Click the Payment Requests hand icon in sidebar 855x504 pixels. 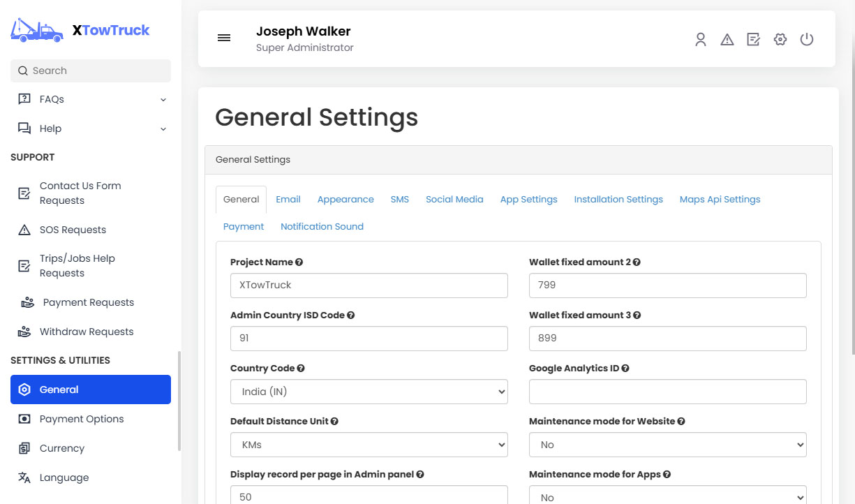click(x=24, y=302)
